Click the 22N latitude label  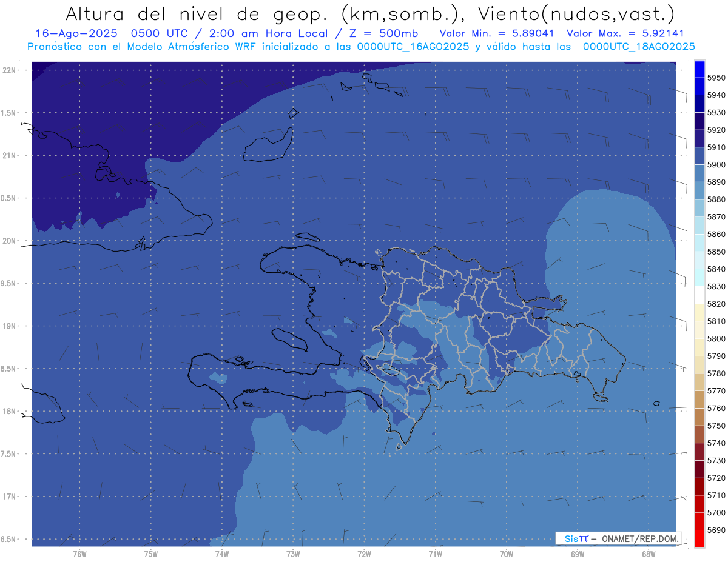(9, 70)
